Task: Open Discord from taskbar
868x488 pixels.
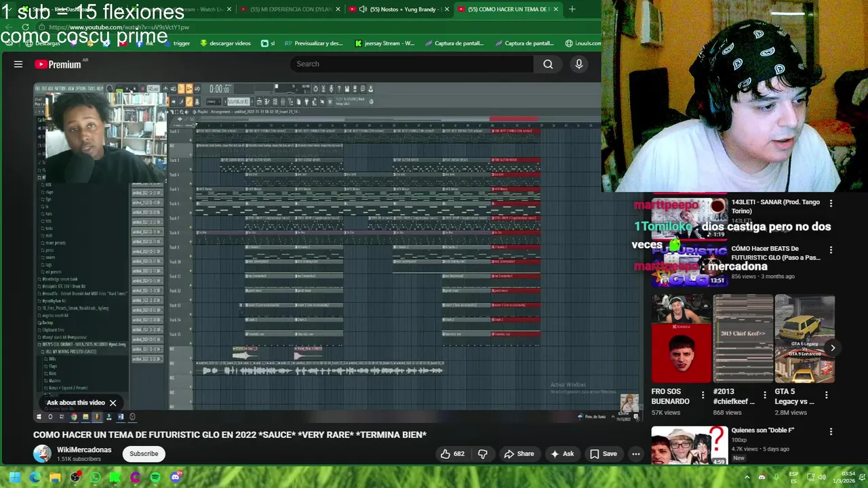Action: [176, 478]
